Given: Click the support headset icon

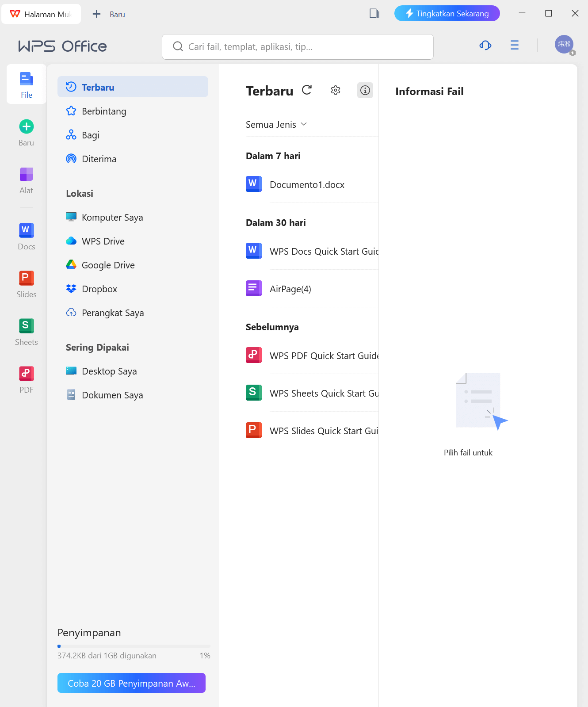Looking at the screenshot, I should [485, 45].
